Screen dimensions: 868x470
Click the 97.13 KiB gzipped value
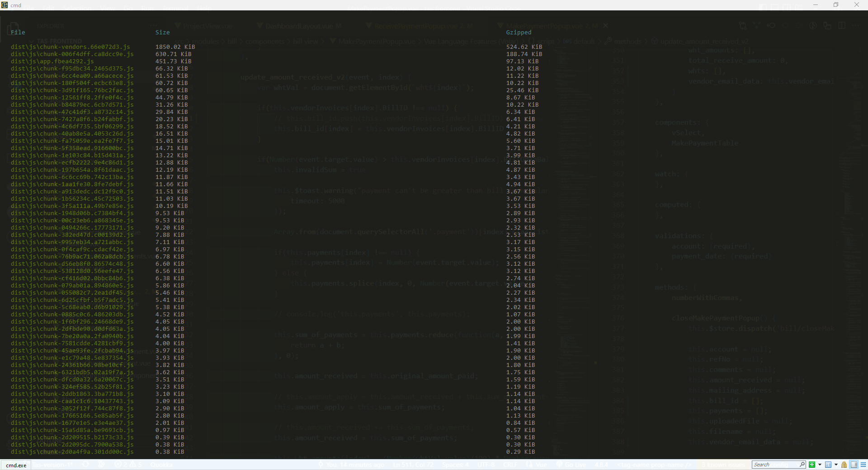(523, 61)
